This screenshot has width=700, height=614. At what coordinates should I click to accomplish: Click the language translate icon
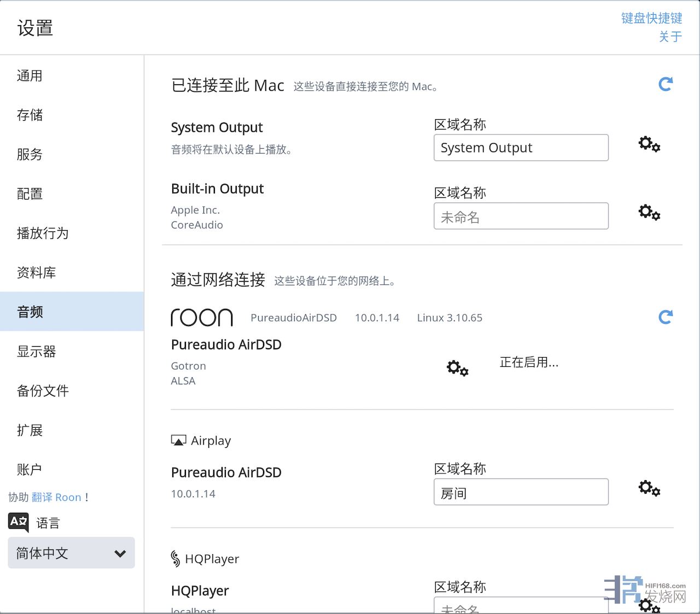click(19, 522)
